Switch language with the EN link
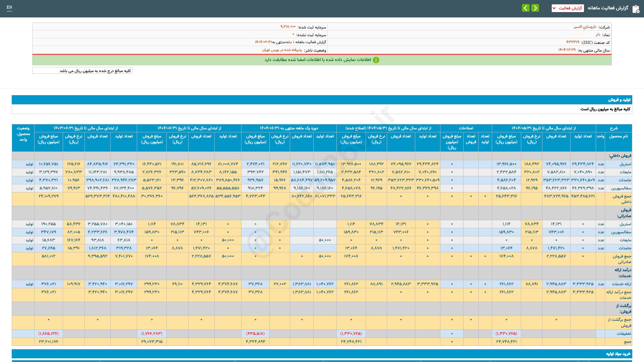Screen dimensions: 644x362 pyautogui.click(x=9, y=7)
